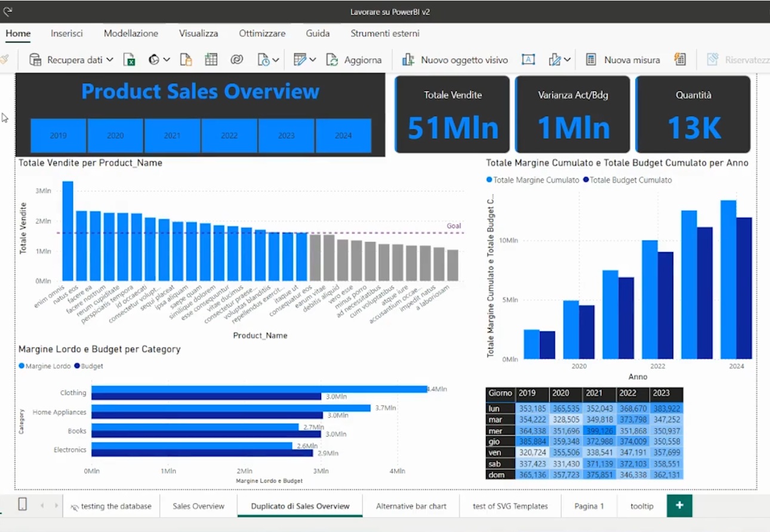This screenshot has height=532, width=770.
Task: Select the enim omnis tallest bar
Action: tap(67, 231)
